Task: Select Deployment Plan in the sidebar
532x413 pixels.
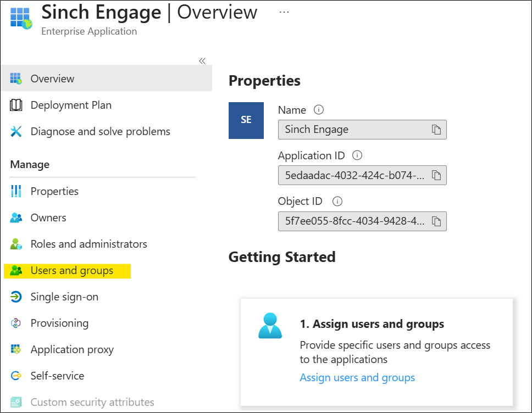Action: pyautogui.click(x=71, y=105)
